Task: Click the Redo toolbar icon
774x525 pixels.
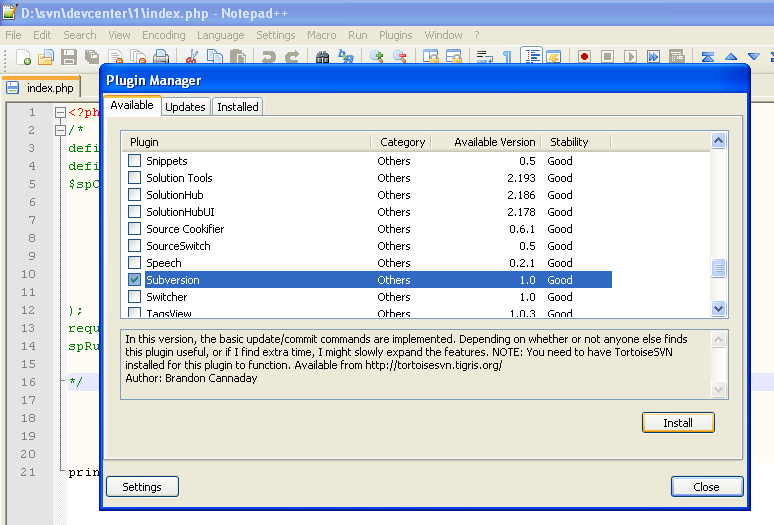Action: (292, 57)
